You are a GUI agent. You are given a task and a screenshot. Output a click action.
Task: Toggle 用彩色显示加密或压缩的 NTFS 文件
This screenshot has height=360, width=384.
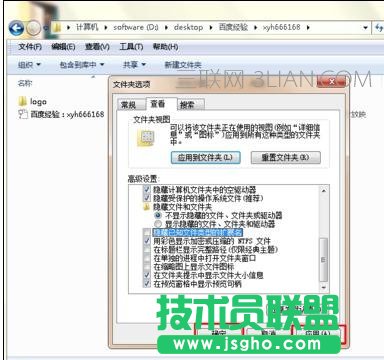pyautogui.click(x=147, y=241)
